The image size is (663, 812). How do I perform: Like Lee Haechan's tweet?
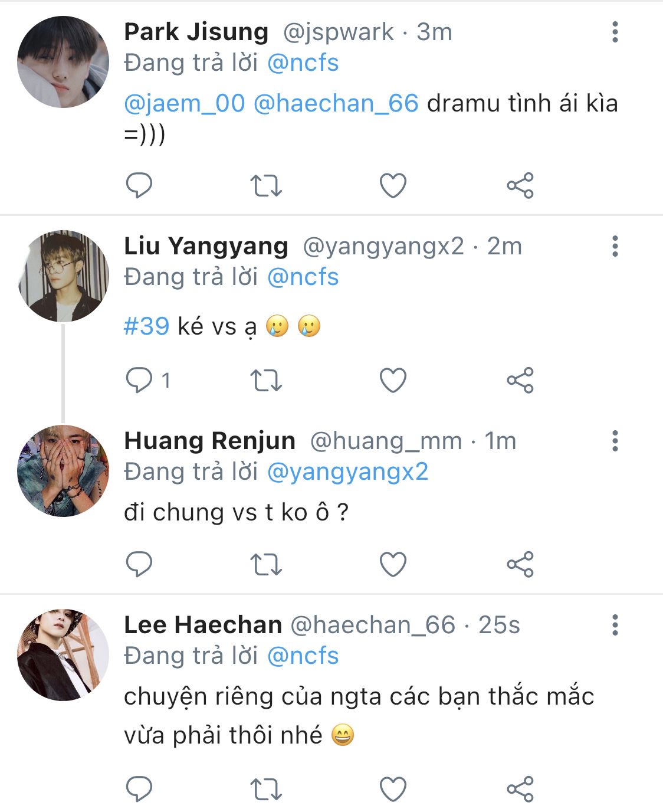pos(393,789)
